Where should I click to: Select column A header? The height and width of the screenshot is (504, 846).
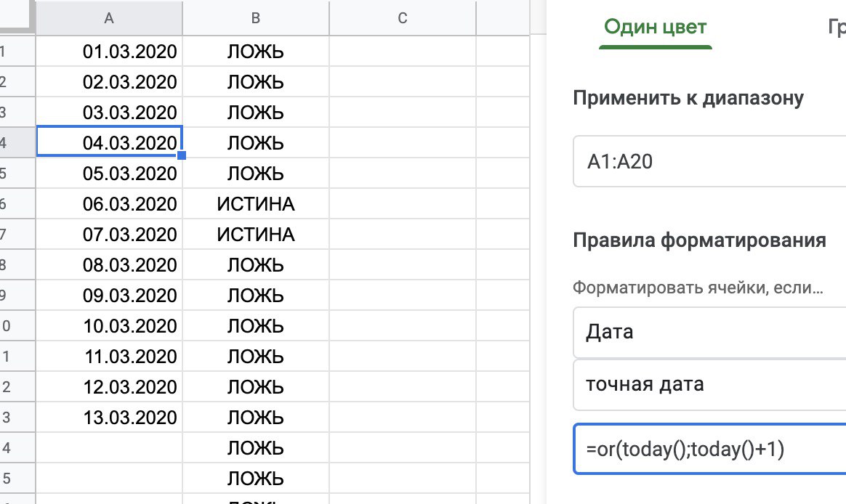point(109,19)
